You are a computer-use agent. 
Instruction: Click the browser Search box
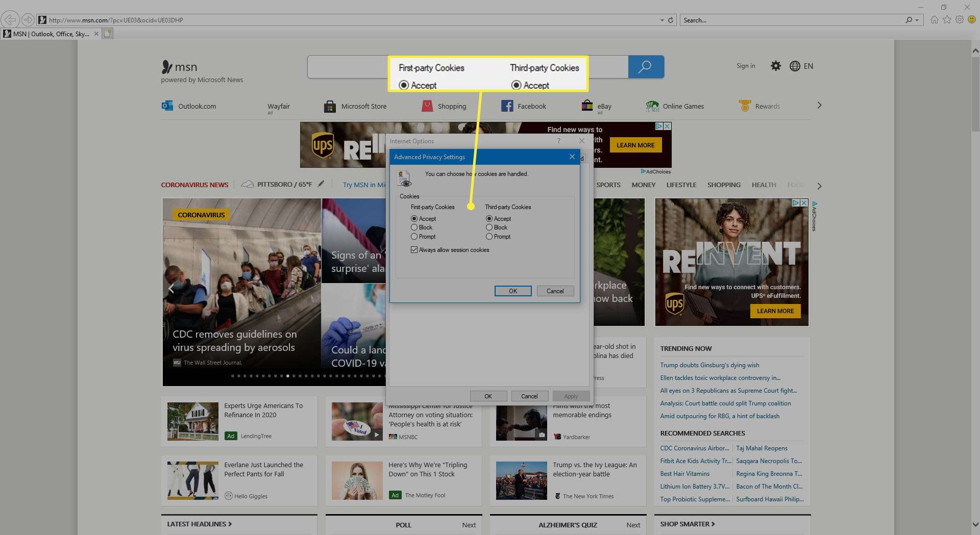pos(791,20)
